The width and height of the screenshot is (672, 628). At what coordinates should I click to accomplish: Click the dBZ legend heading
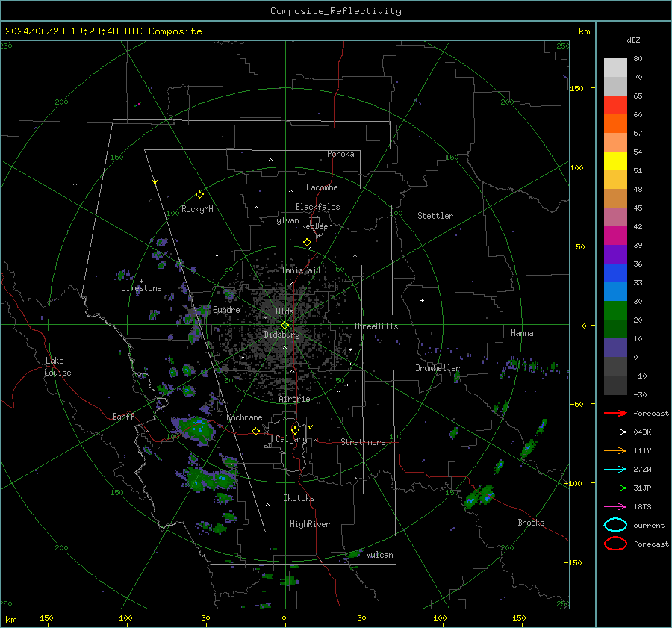tap(633, 40)
